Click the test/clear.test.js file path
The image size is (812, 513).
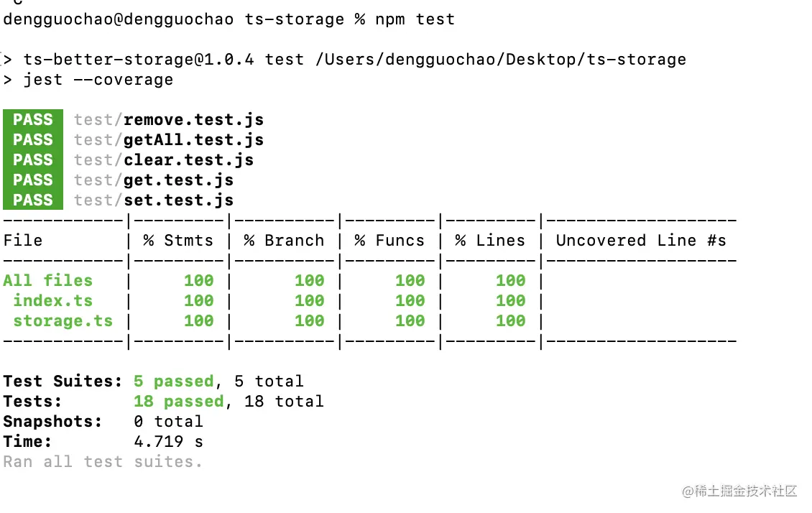tap(163, 160)
